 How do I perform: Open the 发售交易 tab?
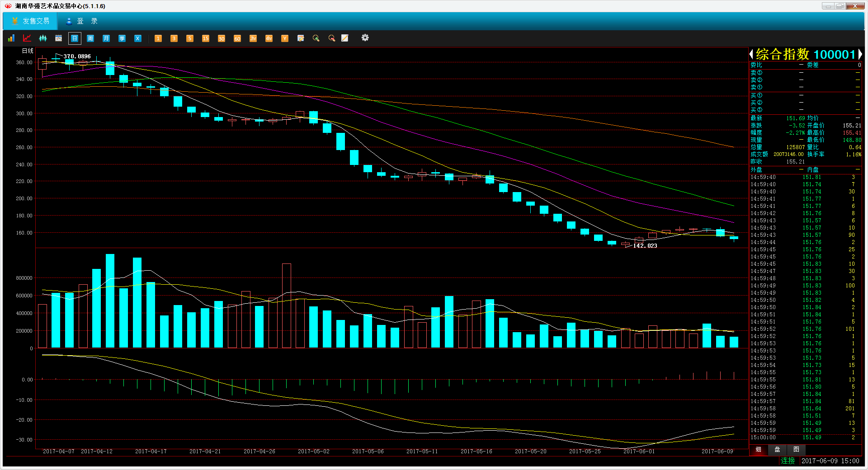pos(30,21)
